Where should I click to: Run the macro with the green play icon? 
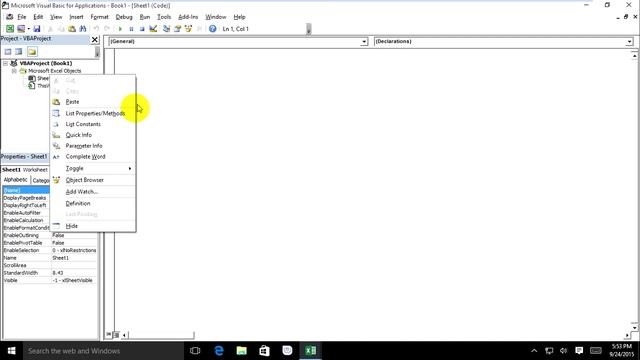[x=120, y=29]
